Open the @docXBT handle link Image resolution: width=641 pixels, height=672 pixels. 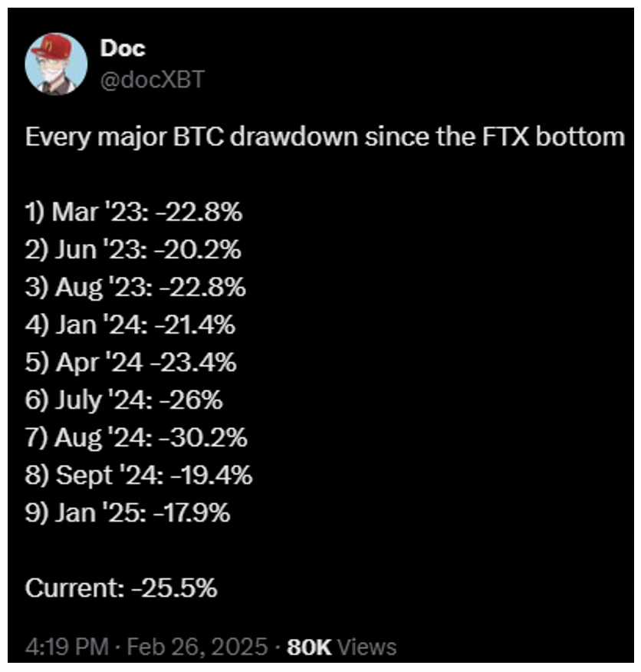click(x=153, y=80)
